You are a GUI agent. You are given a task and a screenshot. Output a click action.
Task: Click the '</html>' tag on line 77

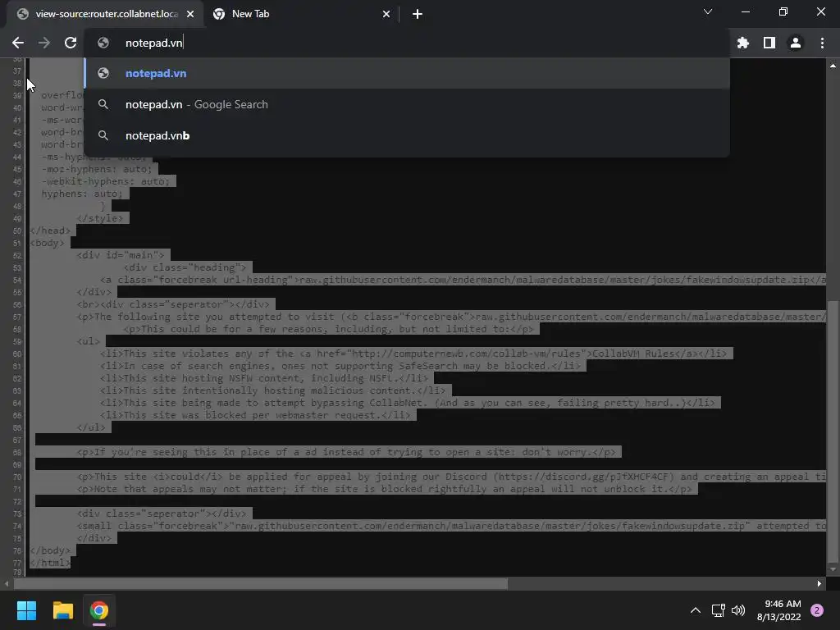[50, 563]
